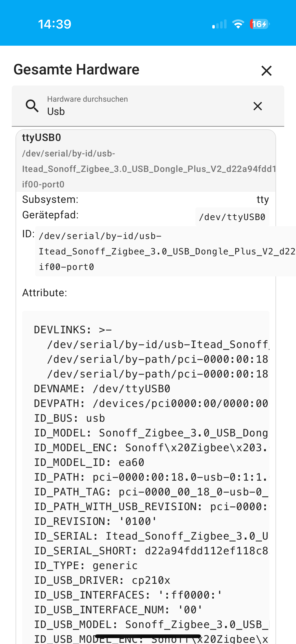Tap the ID_SERIAL_SHORT attribute line

tap(151, 551)
